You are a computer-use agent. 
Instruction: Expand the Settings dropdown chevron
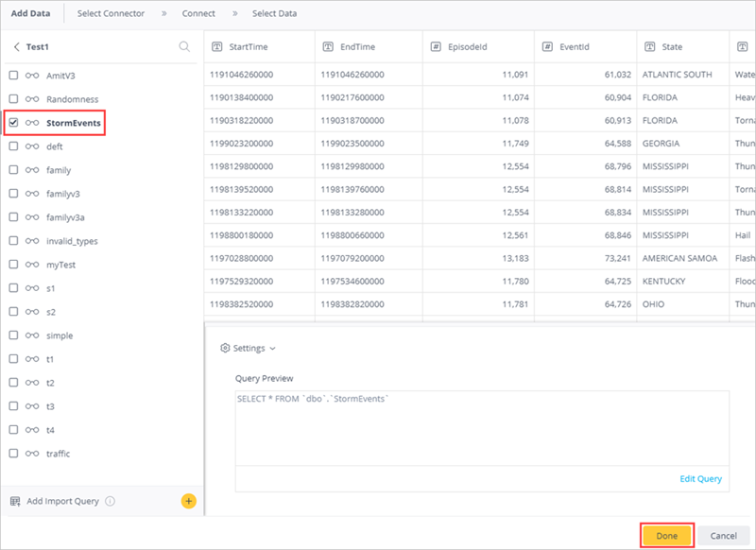[273, 349]
